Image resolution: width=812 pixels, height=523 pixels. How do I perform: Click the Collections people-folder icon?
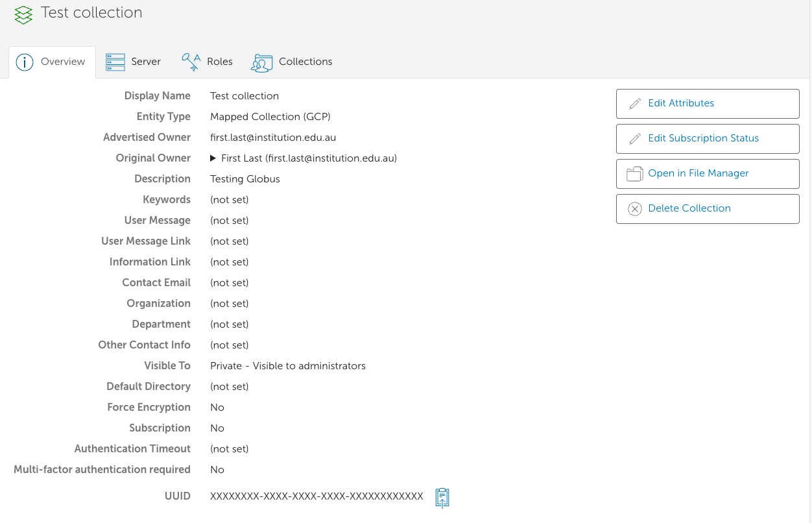262,63
